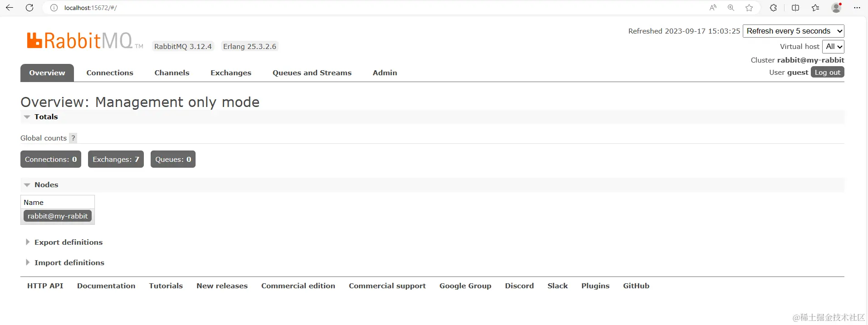Image resolution: width=868 pixels, height=325 pixels.
Task: Open node rabbit@my-rabbit link
Action: (x=58, y=216)
